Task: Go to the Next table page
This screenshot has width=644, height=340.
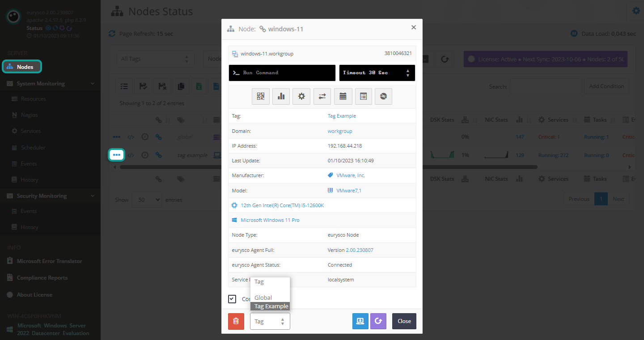Action: [x=619, y=199]
